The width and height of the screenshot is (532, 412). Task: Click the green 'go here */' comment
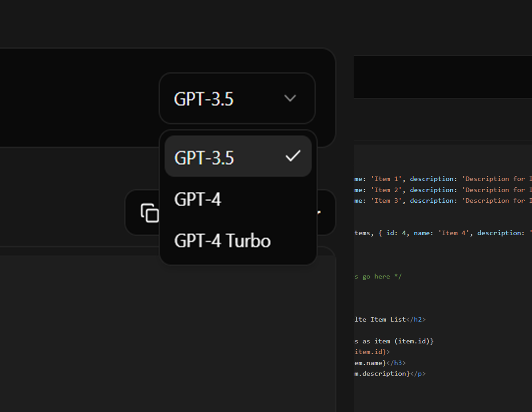[382, 276]
